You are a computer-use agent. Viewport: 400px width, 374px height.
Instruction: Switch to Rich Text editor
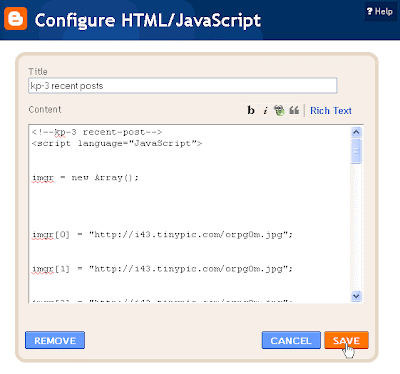point(331,111)
